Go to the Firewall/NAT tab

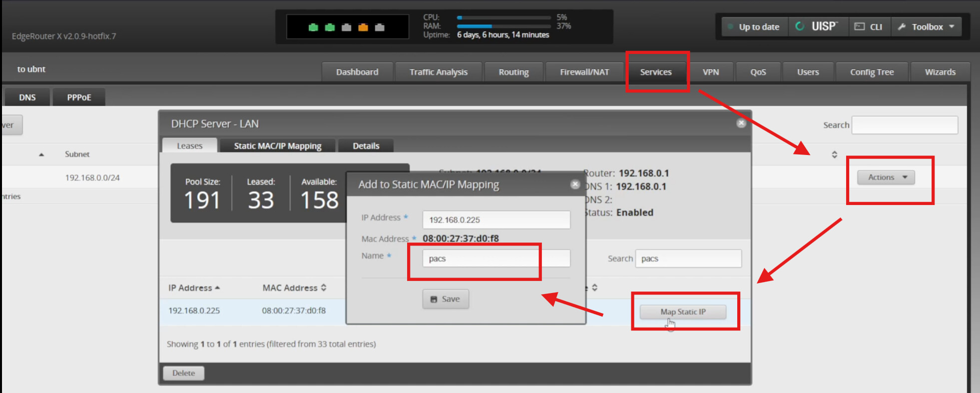coord(584,72)
